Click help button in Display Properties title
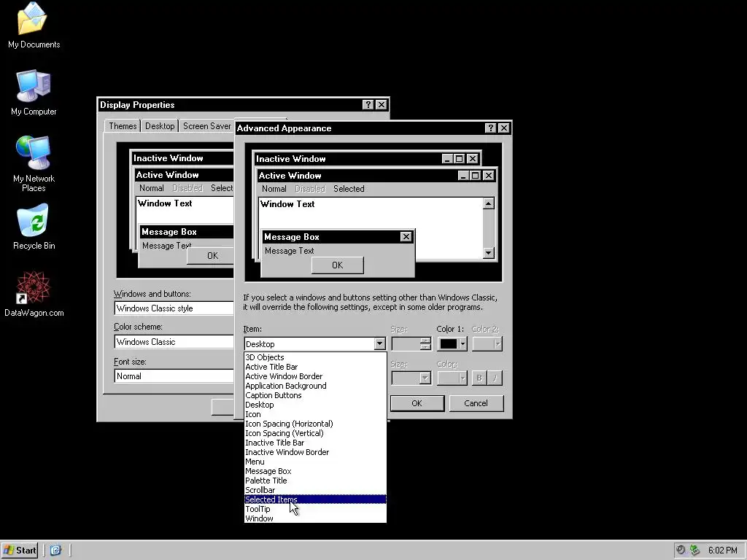The image size is (747, 560). pos(368,105)
